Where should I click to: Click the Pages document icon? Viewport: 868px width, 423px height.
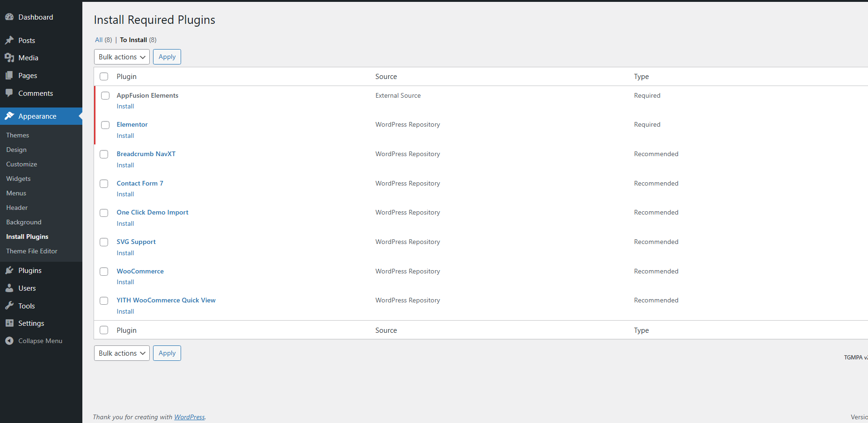pos(9,75)
